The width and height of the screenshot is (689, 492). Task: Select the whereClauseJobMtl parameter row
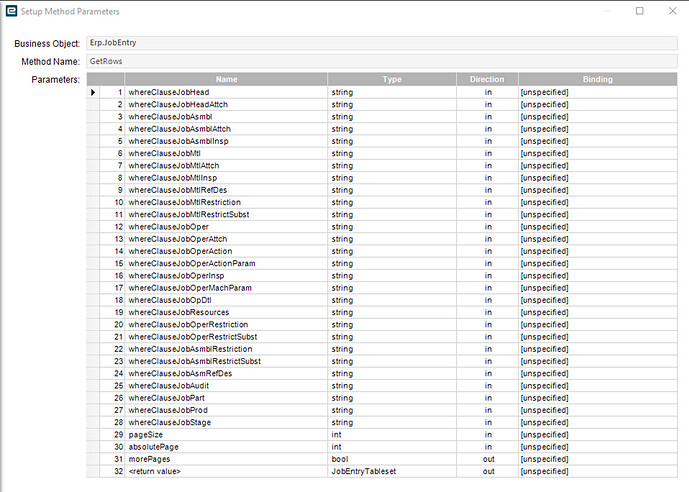click(x=381, y=153)
